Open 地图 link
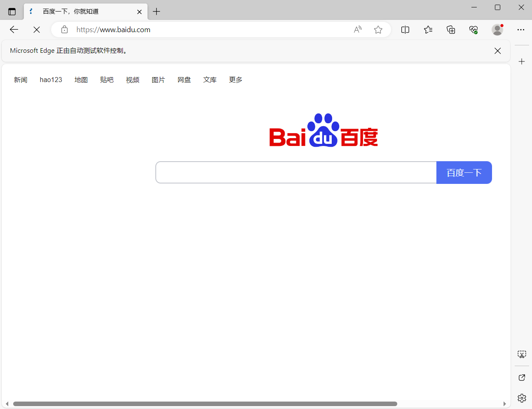Image resolution: width=532 pixels, height=409 pixels. 81,80
